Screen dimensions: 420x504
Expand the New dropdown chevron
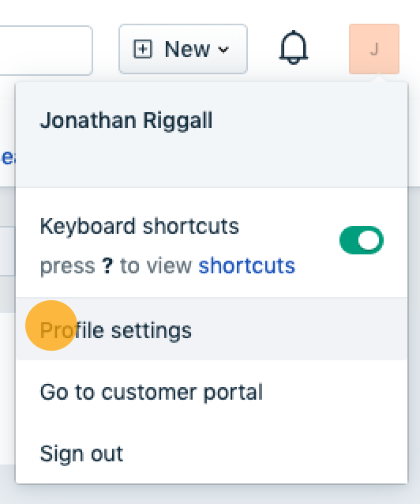[223, 50]
